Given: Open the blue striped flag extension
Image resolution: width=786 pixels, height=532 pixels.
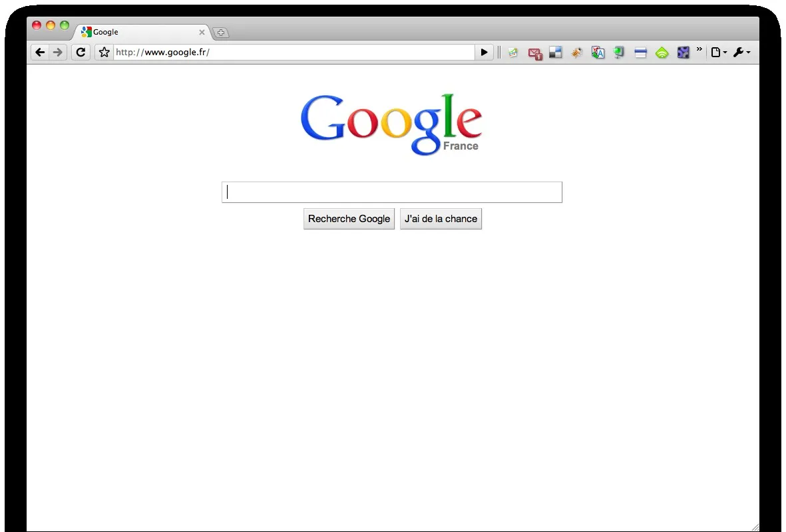Looking at the screenshot, I should pyautogui.click(x=641, y=52).
